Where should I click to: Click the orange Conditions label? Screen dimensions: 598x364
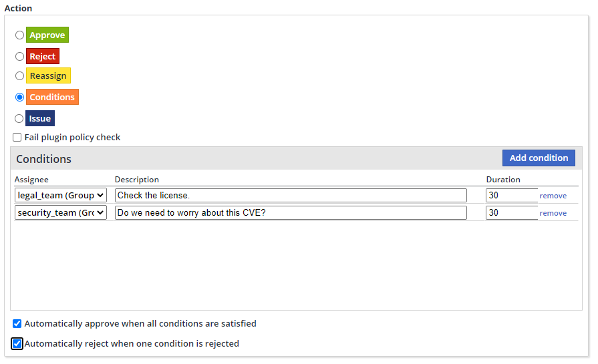(x=52, y=98)
